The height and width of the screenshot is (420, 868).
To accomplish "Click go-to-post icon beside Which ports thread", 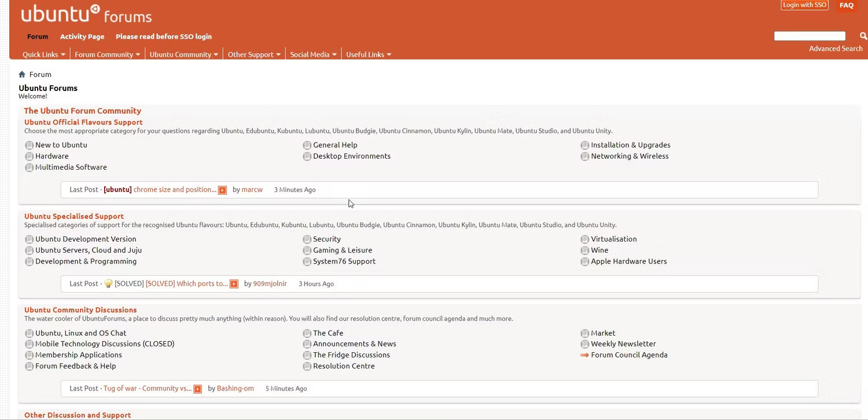I will coord(234,284).
